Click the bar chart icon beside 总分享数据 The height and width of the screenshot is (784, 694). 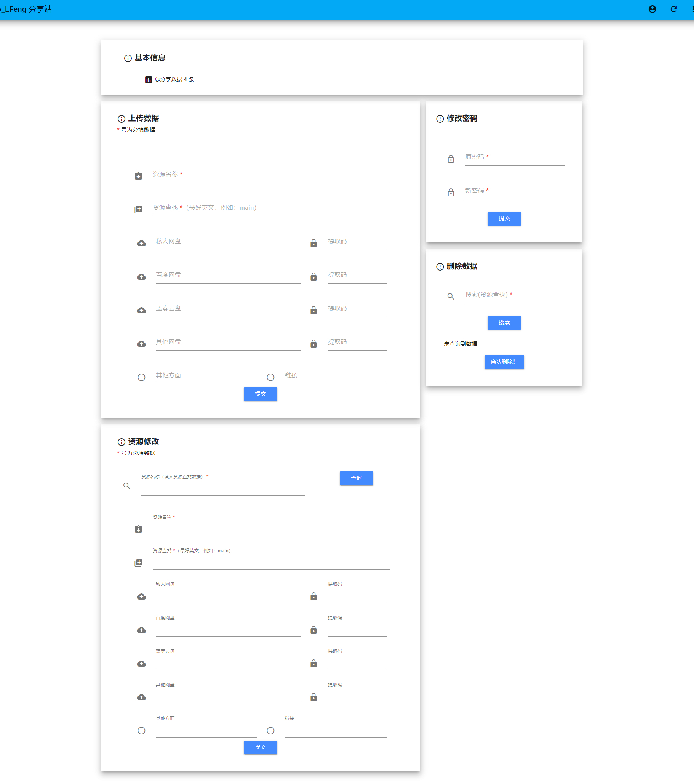149,79
